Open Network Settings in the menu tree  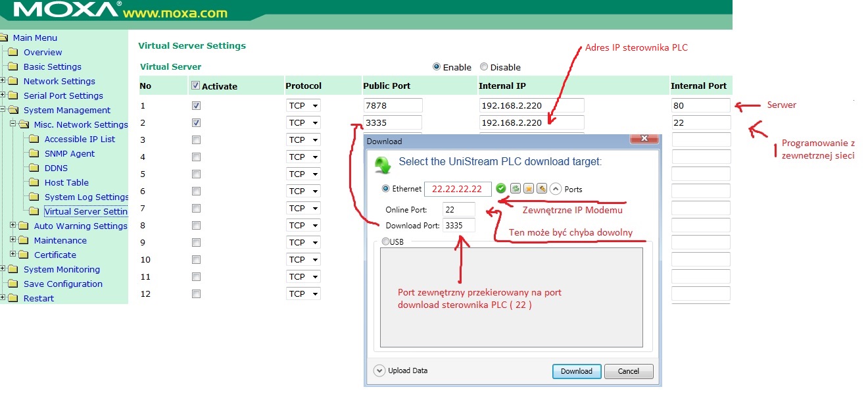59,81
